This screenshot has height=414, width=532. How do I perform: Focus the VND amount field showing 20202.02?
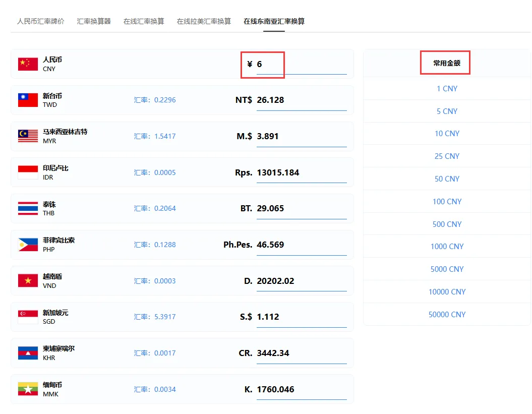(302, 281)
